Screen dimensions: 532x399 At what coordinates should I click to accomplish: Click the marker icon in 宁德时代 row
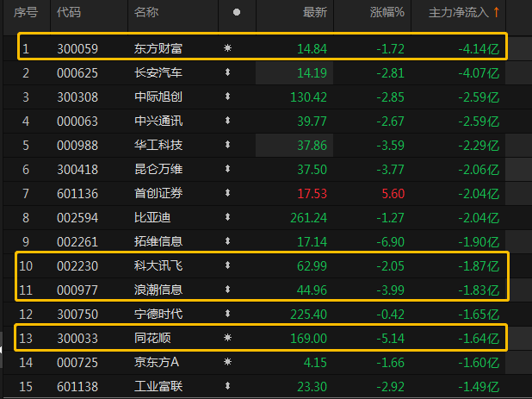227,314
